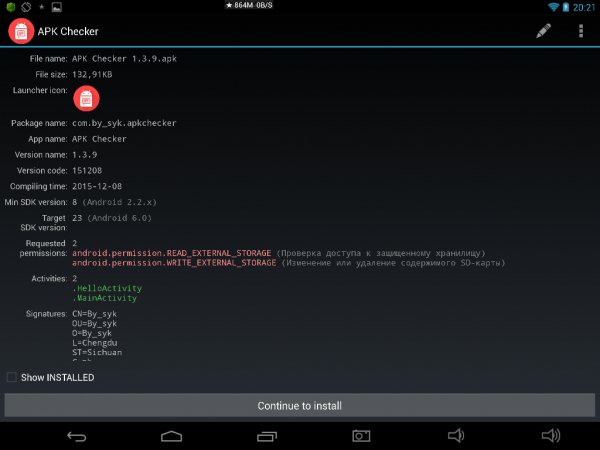The image size is (600, 450).
Task: Tap the screen rotation notification icon
Action: pyautogui.click(x=26, y=7)
